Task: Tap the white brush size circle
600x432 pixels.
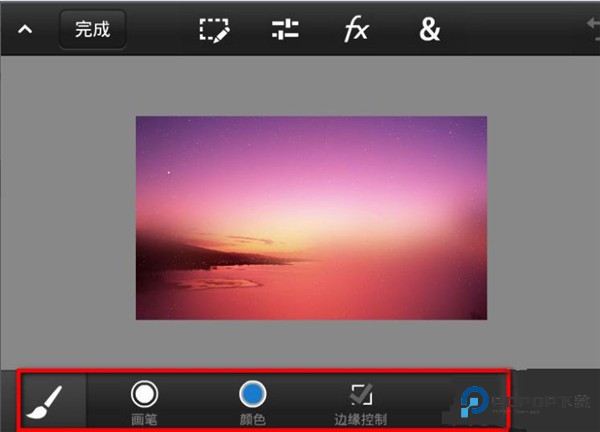Action: 145,394
